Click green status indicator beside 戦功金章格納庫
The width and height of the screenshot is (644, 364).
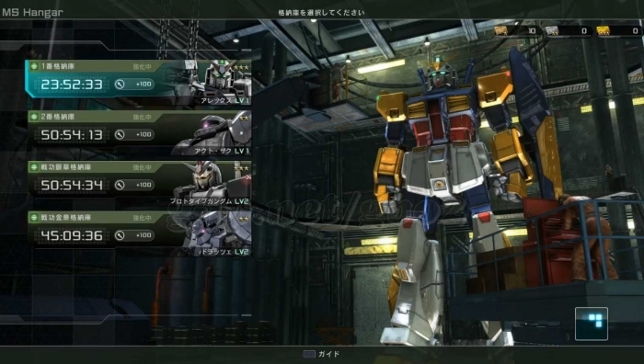tap(34, 217)
